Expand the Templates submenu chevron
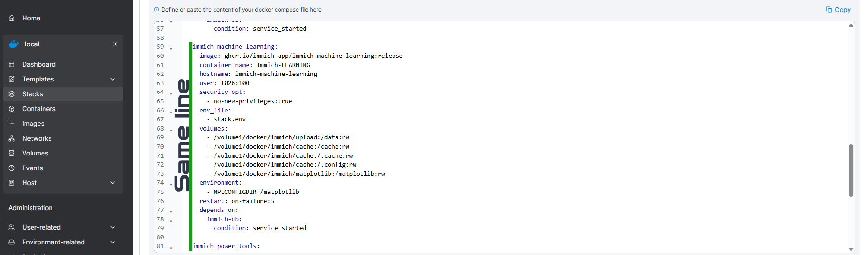The height and width of the screenshot is (255, 868). pos(113,79)
